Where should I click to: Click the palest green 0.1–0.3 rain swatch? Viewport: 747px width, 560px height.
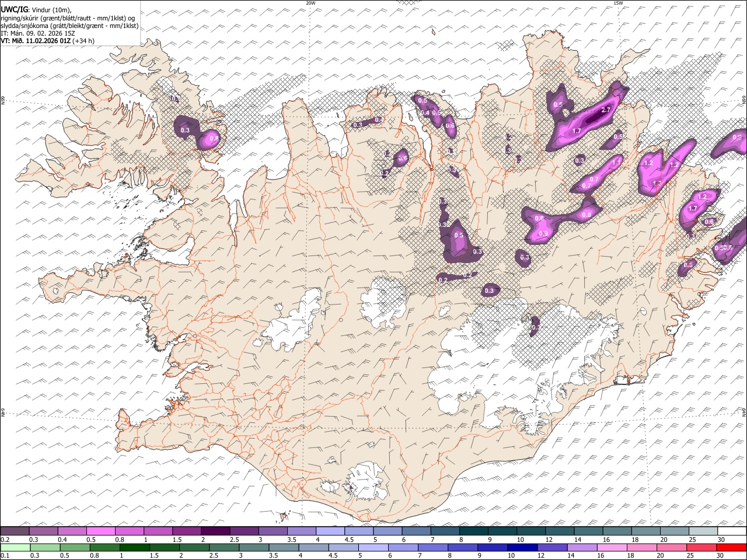[x=15, y=548]
